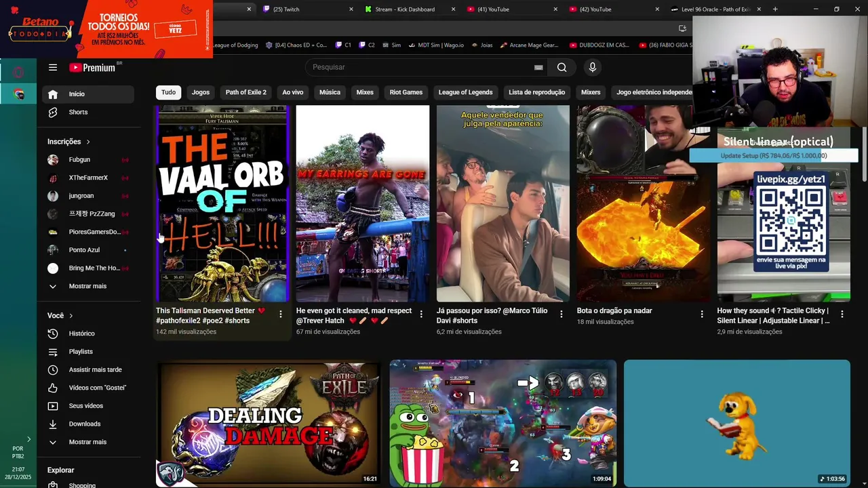868x488 pixels.
Task: Expand the Você section chevron
Action: pyautogui.click(x=71, y=316)
